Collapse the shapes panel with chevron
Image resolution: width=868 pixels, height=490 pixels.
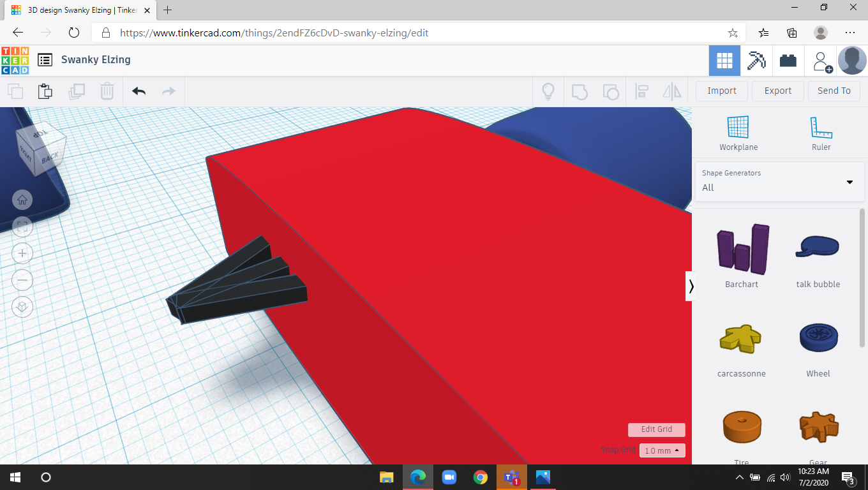coord(691,287)
